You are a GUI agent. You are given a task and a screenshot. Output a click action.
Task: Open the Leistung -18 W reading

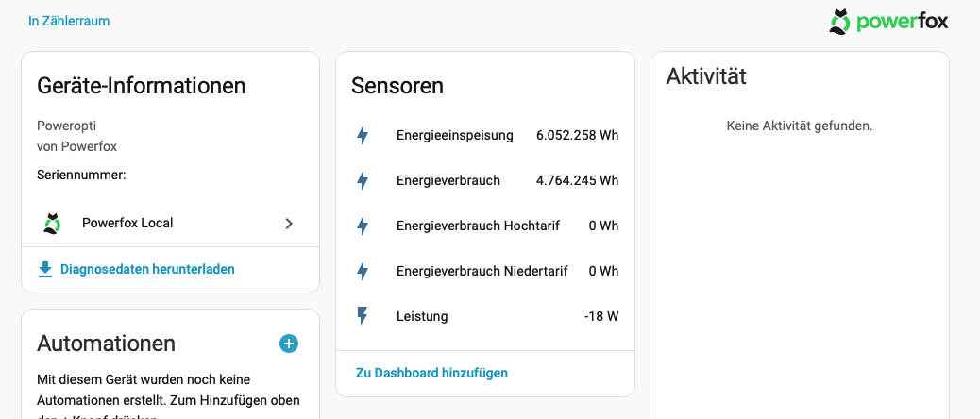[x=601, y=316]
